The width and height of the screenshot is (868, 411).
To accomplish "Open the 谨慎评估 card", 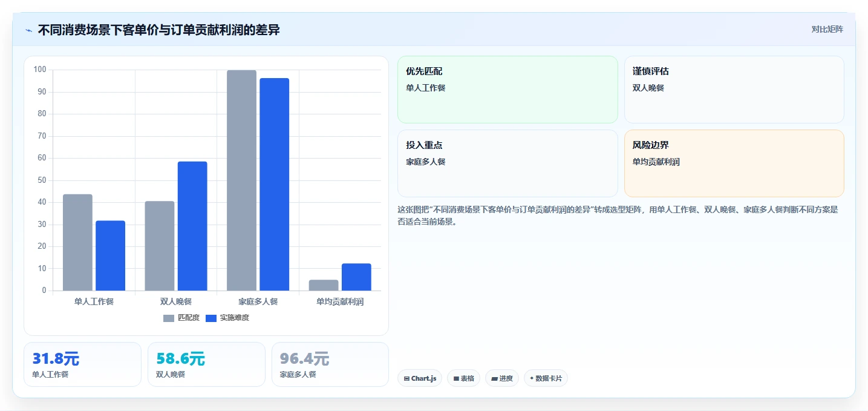I will pyautogui.click(x=734, y=90).
